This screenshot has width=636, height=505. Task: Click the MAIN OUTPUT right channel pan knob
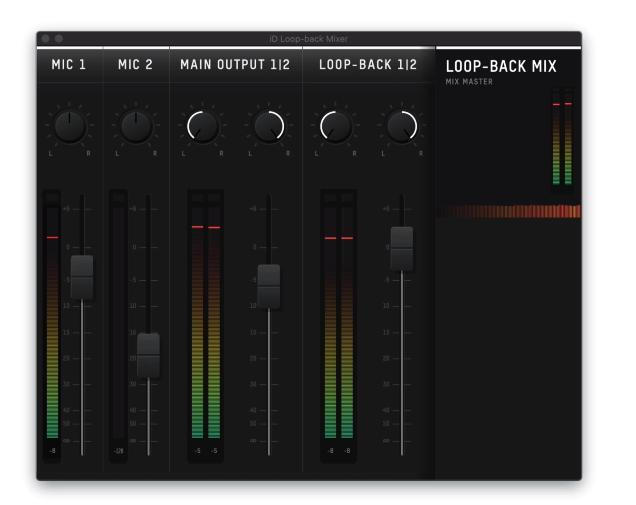(x=269, y=127)
